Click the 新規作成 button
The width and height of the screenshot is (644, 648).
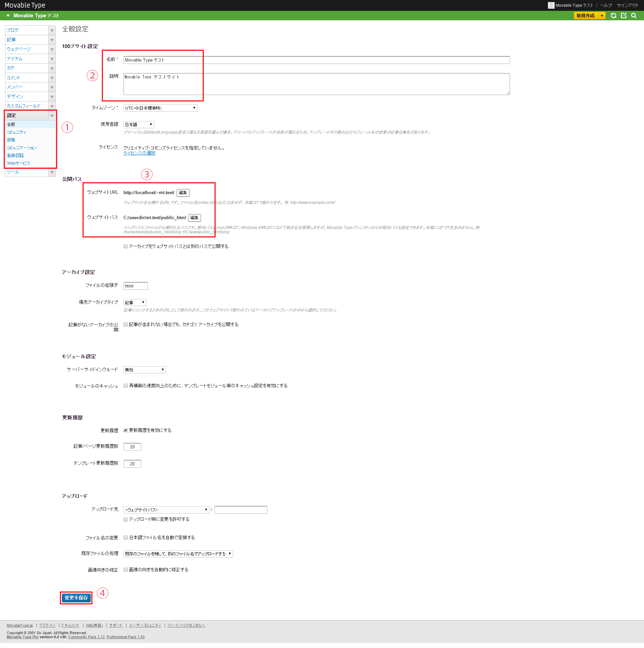point(586,16)
